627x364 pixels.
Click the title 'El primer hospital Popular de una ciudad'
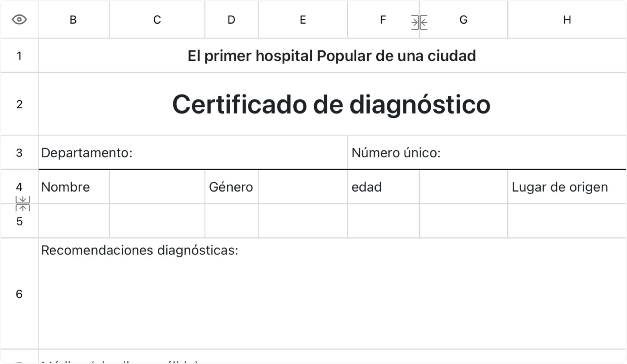[x=332, y=56]
